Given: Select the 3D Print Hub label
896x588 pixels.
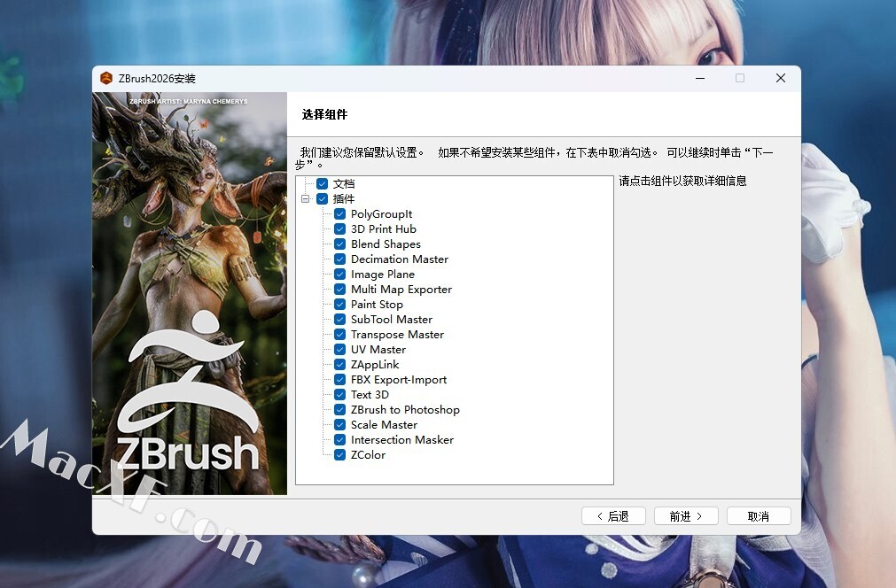Looking at the screenshot, I should tap(384, 229).
